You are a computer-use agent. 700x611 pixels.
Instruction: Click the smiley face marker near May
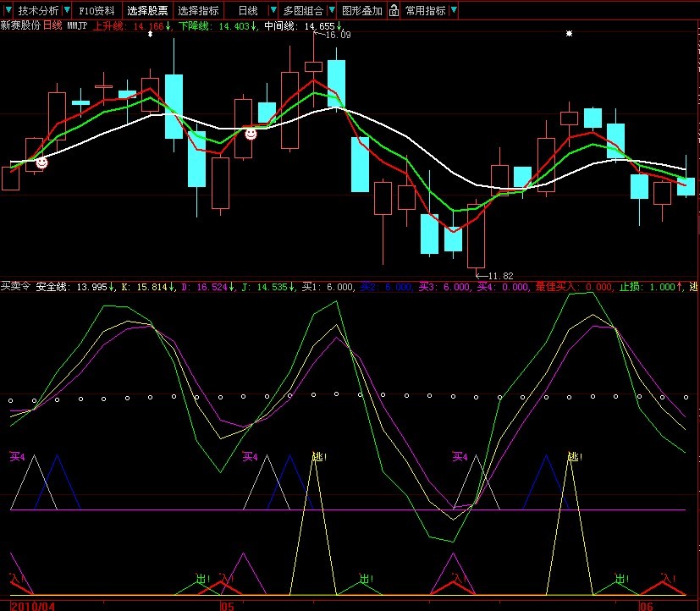[251, 134]
